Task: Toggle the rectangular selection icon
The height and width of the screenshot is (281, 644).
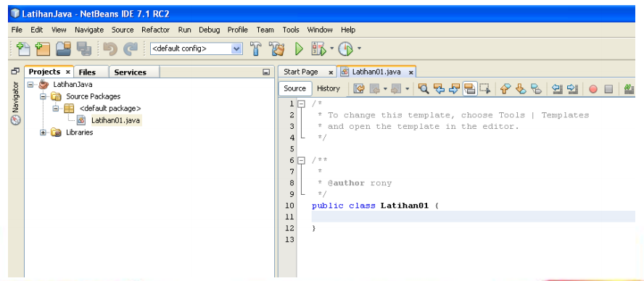Action: pyautogui.click(x=485, y=88)
